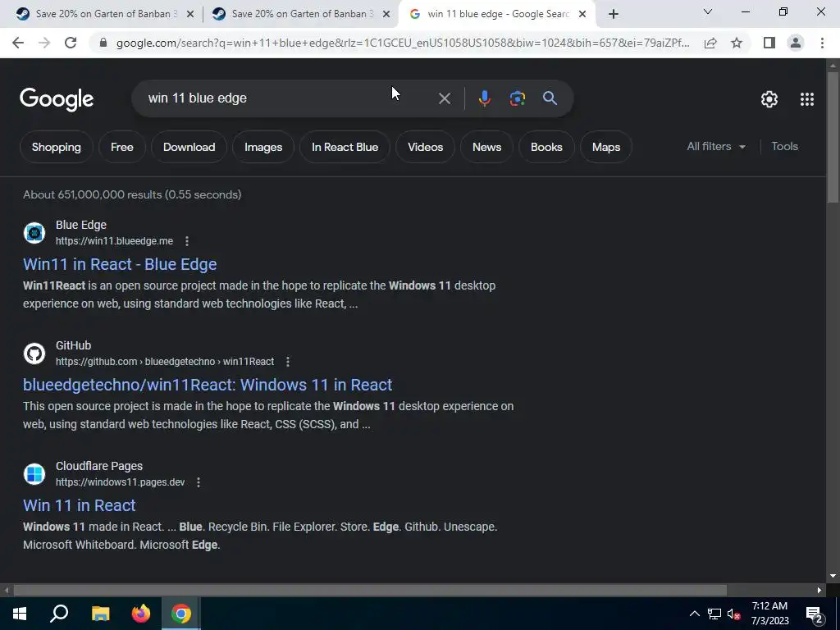The image size is (840, 630).
Task: Click the vertical scrollbar down arrow
Action: click(x=833, y=577)
